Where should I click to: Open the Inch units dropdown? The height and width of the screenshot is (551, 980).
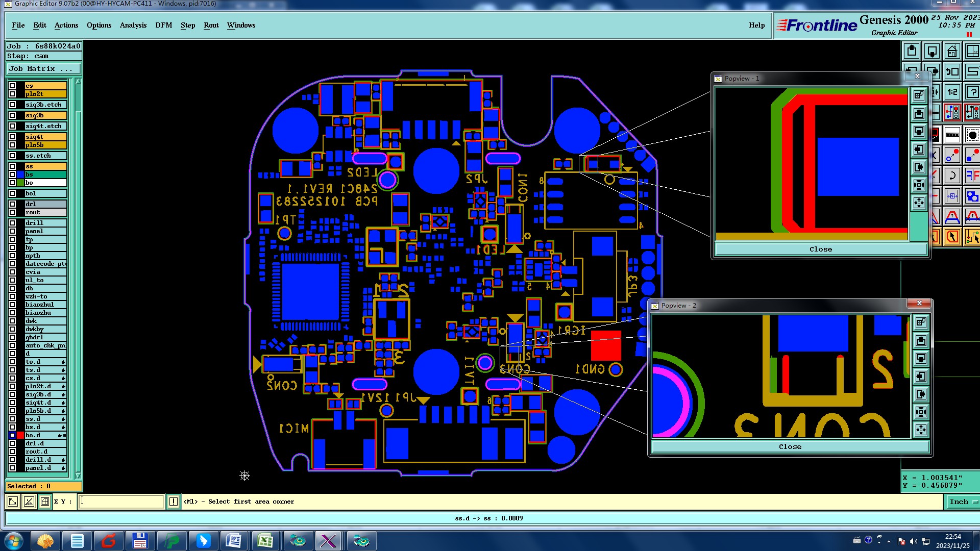pos(963,502)
